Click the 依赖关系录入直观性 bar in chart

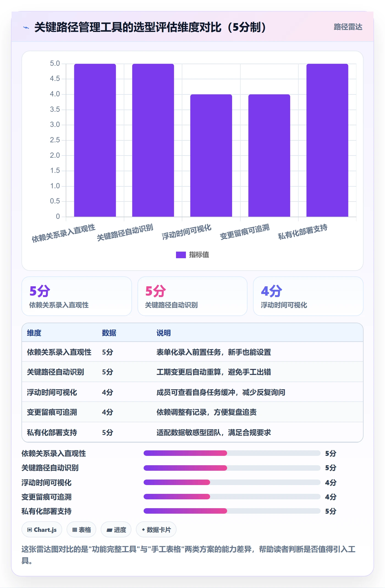click(95, 140)
